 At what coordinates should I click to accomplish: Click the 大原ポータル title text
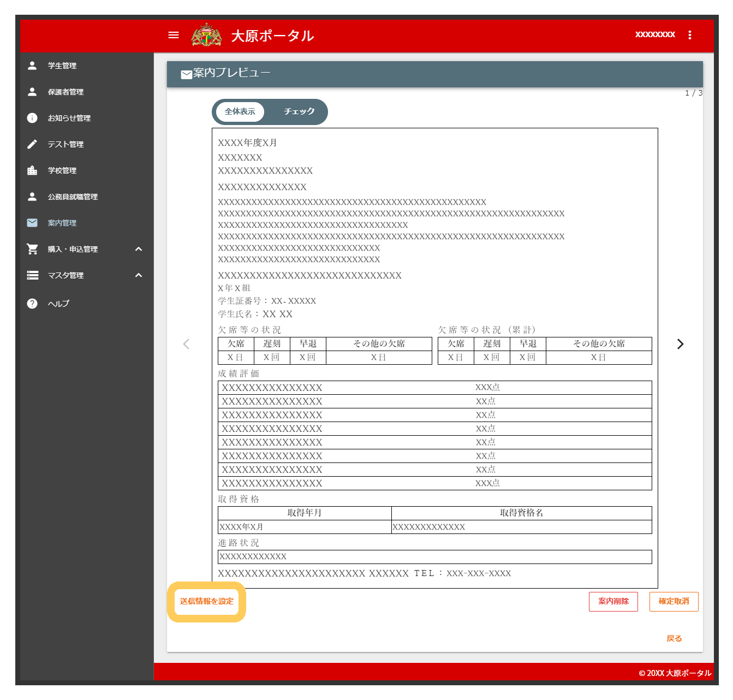[x=272, y=35]
